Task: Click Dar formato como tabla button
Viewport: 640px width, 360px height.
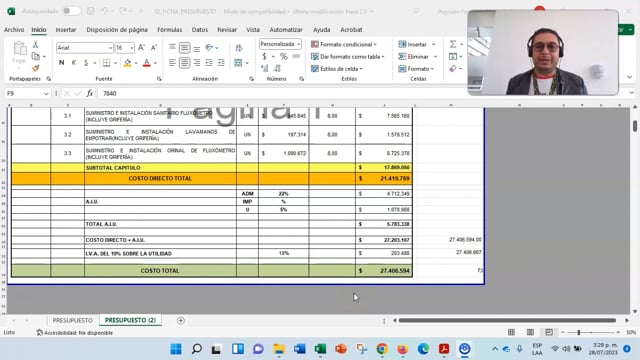Action: pos(348,57)
